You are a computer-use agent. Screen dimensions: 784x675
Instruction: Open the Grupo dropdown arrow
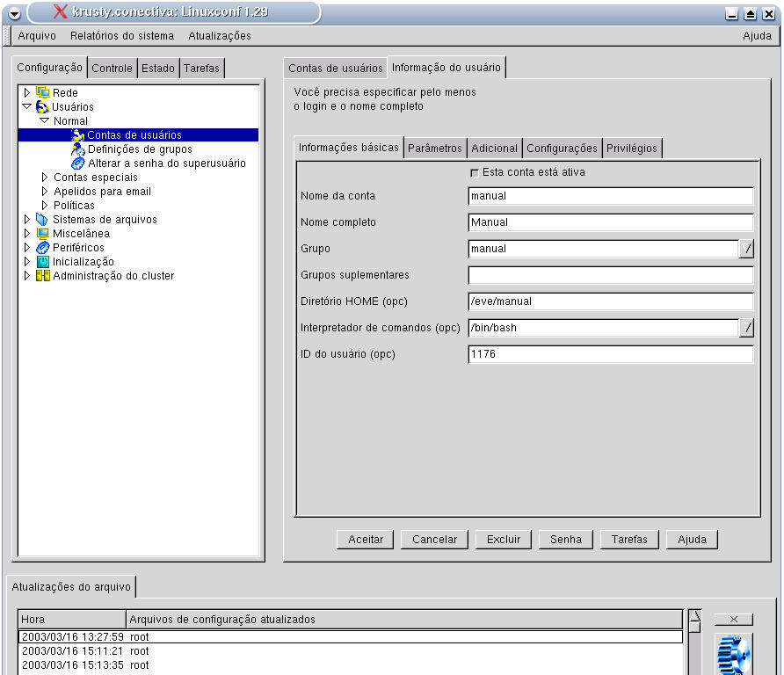(746, 249)
